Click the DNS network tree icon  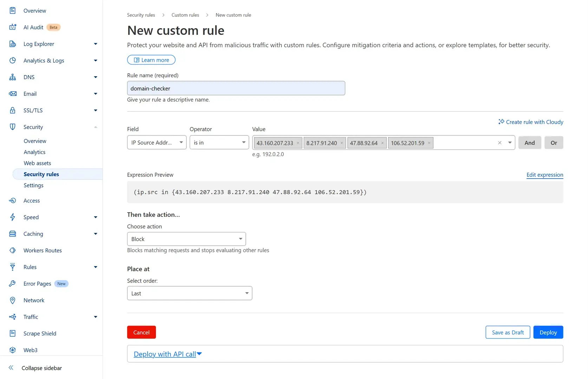pyautogui.click(x=13, y=77)
